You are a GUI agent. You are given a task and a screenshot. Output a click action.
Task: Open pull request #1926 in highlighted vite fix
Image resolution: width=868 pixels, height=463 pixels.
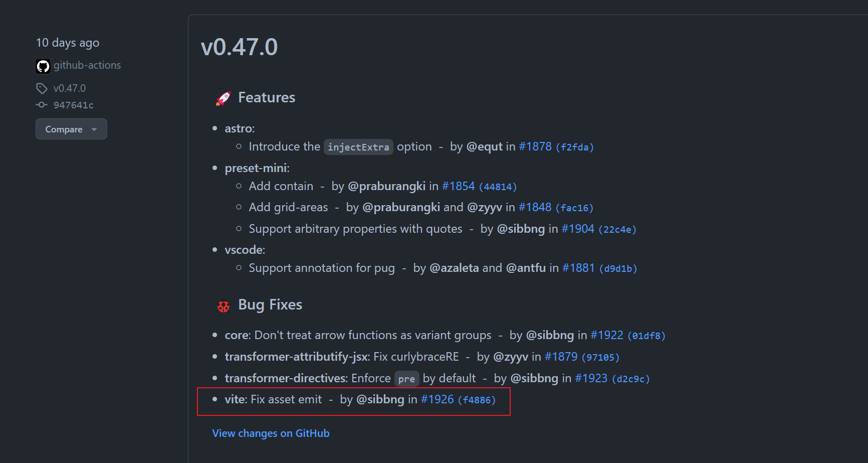[437, 399]
